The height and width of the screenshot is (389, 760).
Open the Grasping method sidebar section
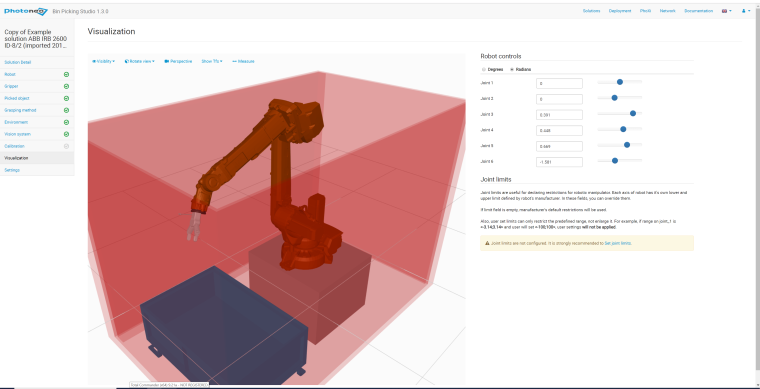(37, 110)
